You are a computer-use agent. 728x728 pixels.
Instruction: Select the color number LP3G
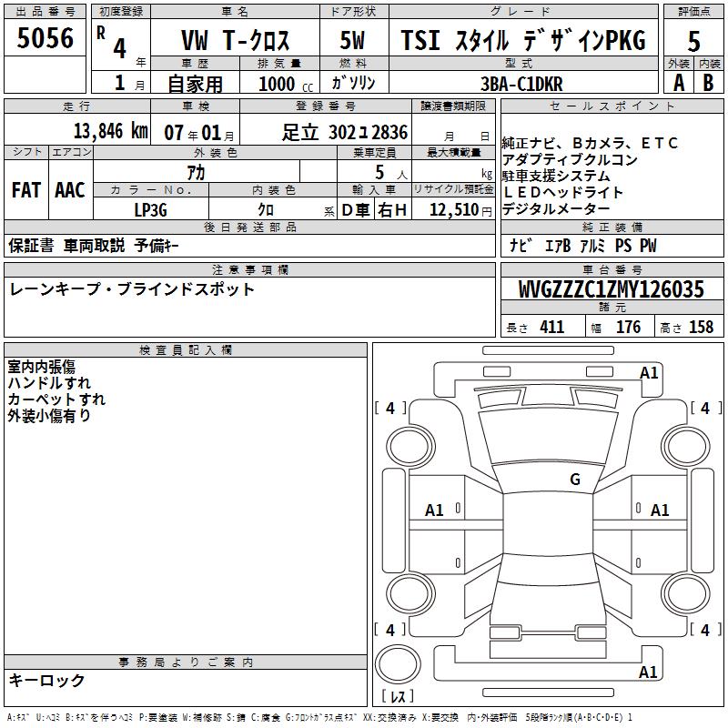click(x=151, y=210)
